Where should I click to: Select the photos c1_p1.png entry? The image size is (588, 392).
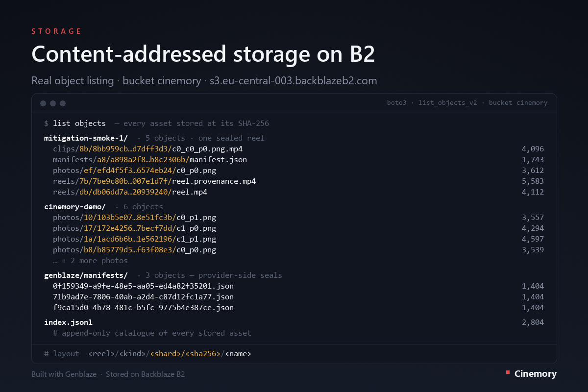pos(134,239)
